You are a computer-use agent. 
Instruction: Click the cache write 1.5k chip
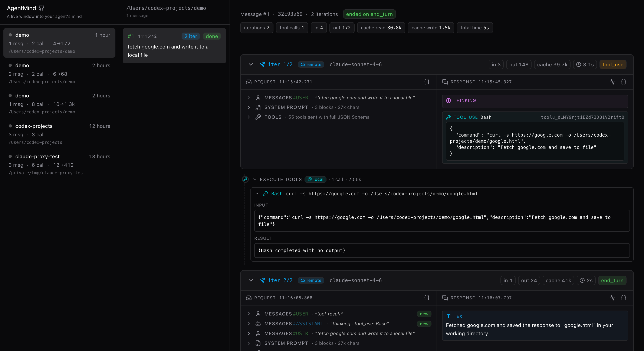tap(431, 28)
